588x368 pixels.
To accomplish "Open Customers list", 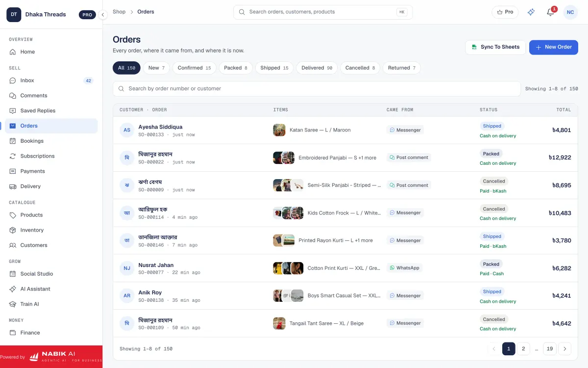I will tap(51, 245).
